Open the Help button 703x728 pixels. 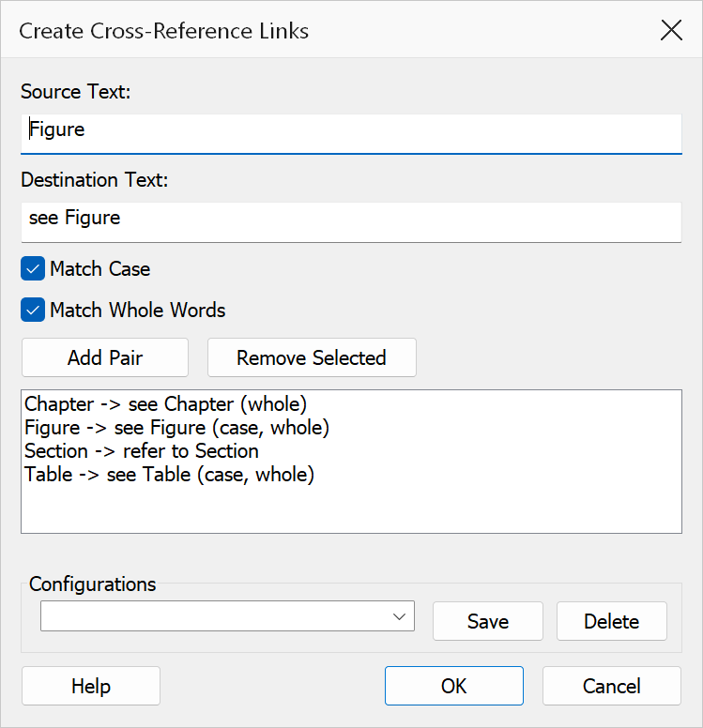(x=91, y=686)
